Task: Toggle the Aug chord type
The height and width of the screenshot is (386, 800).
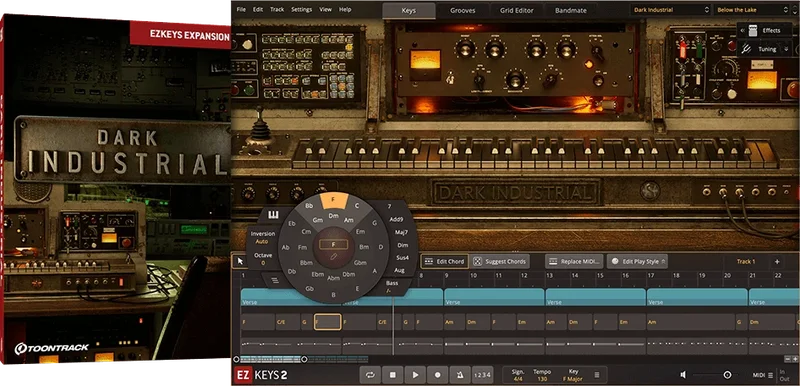Action: point(399,270)
